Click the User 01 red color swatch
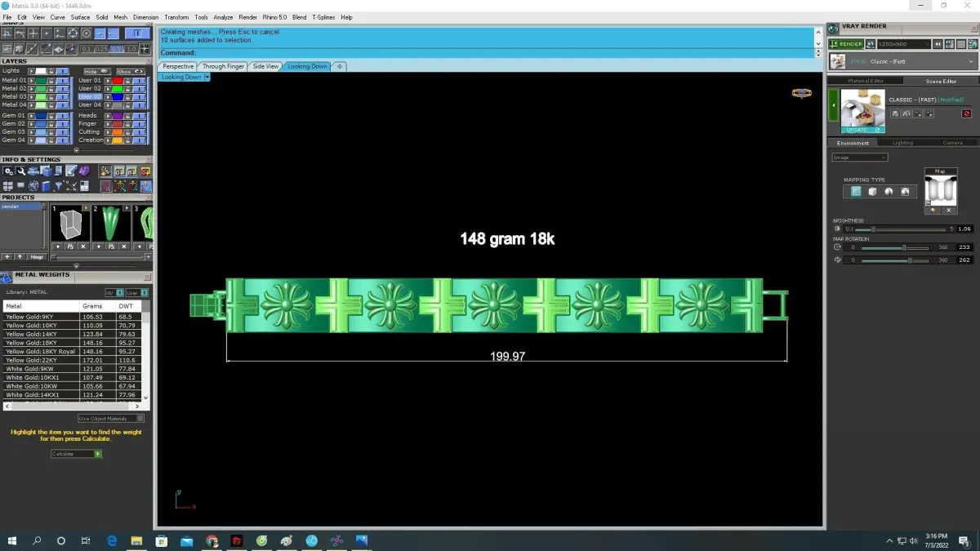The image size is (980, 551). pyautogui.click(x=118, y=81)
